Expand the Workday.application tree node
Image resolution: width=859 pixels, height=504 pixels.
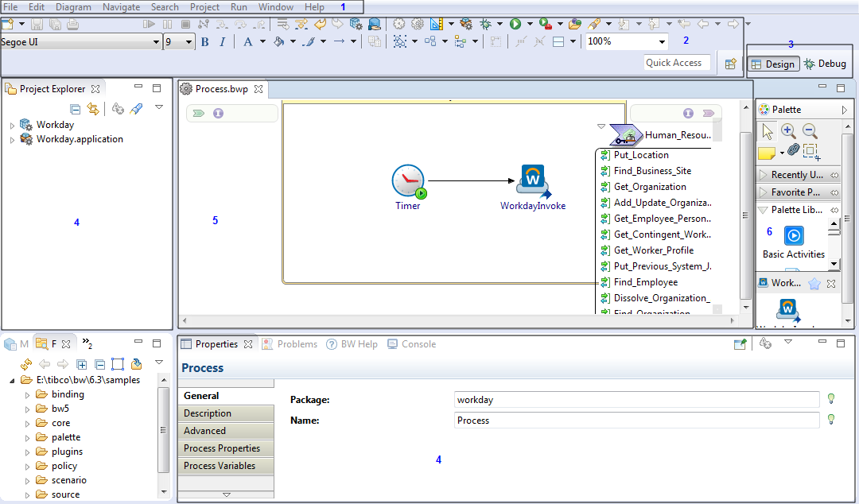[x=12, y=140]
